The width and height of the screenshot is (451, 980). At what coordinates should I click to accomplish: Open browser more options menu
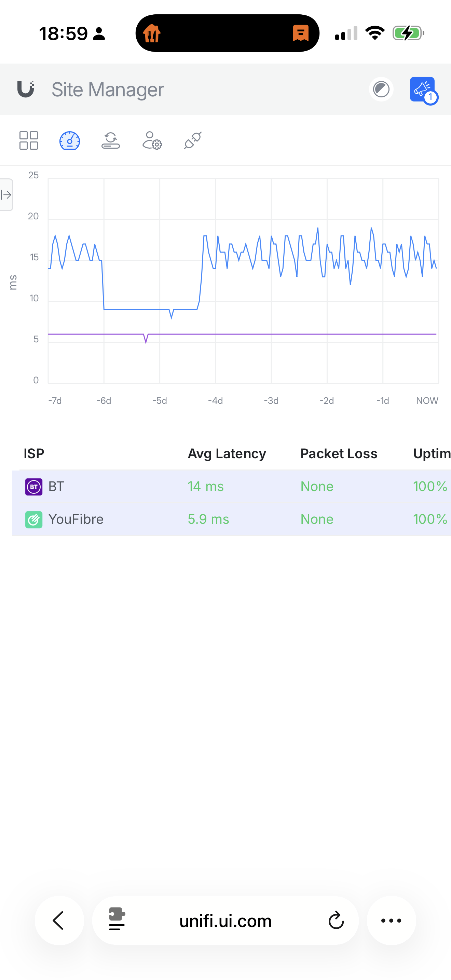391,920
